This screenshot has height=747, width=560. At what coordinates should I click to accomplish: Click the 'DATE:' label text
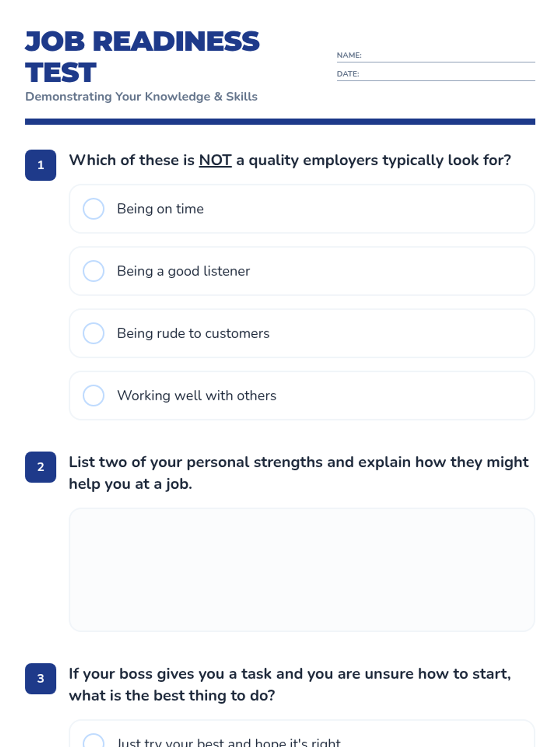(348, 74)
